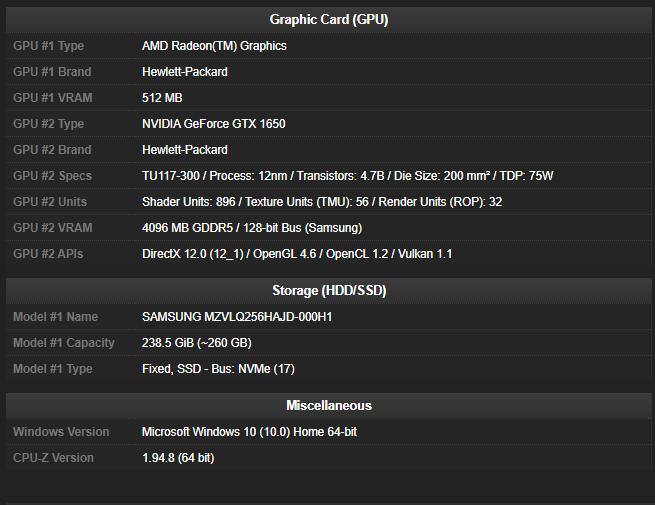
Task: Select the Microsoft Windows 10 Home value
Action: coord(249,432)
